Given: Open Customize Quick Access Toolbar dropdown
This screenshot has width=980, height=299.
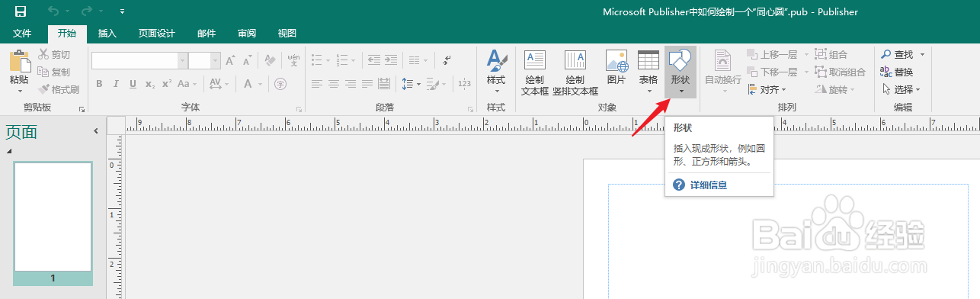Looking at the screenshot, I should [x=123, y=12].
